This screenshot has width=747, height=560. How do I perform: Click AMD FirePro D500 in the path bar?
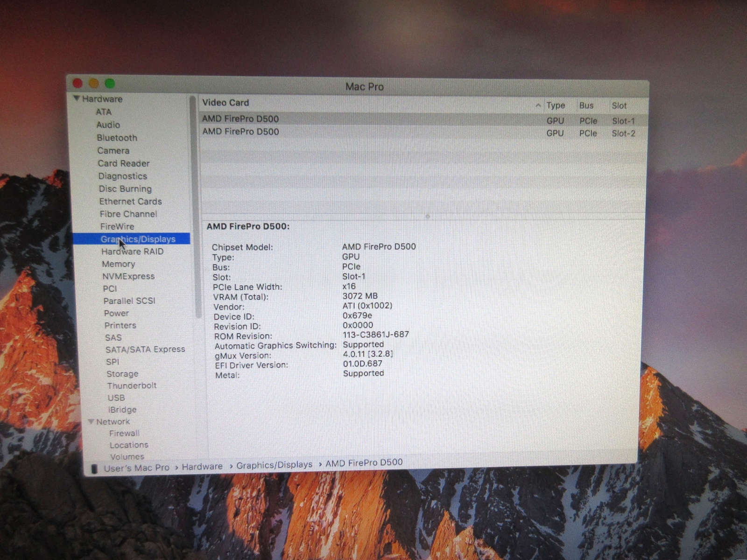pyautogui.click(x=364, y=463)
